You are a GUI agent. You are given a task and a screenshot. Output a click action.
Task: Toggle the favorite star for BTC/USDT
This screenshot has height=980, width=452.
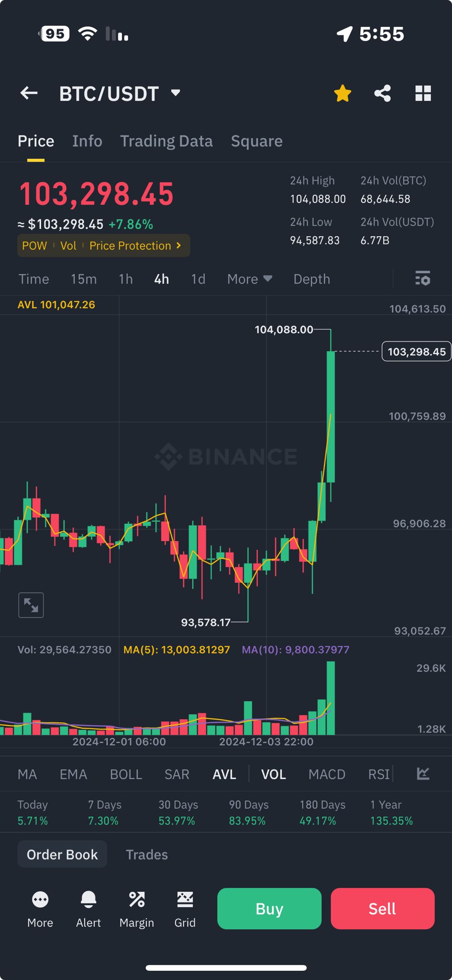click(x=342, y=93)
